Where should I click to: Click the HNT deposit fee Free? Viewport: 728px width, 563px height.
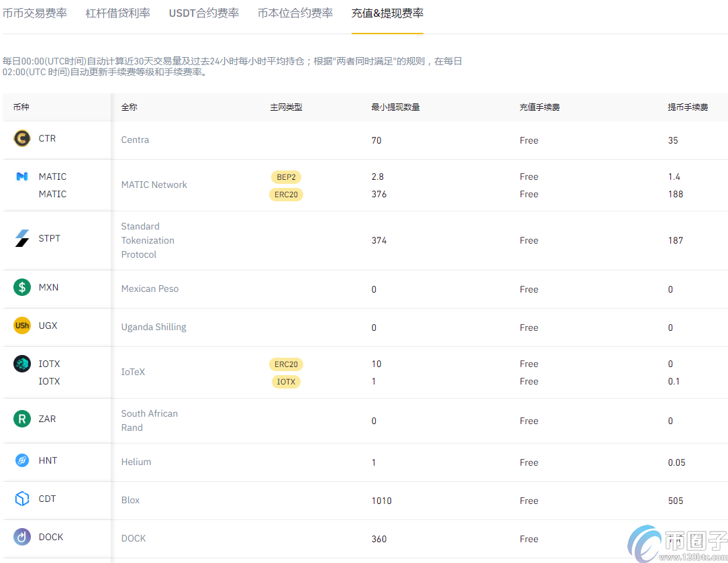(529, 462)
